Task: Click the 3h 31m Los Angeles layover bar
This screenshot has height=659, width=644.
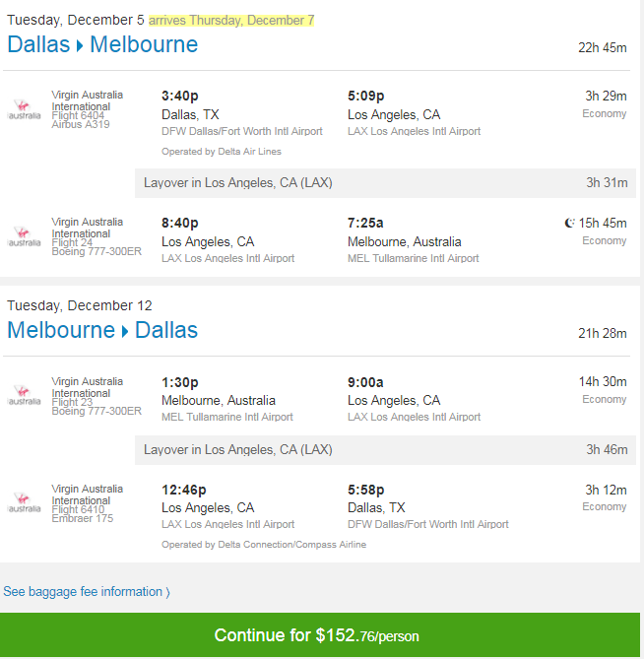Action: 385,183
